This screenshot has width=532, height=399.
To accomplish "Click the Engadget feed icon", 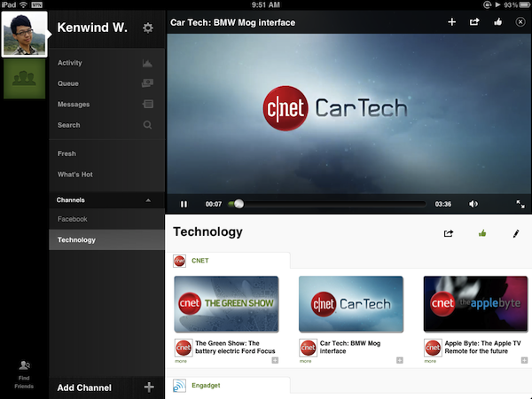I will (179, 386).
